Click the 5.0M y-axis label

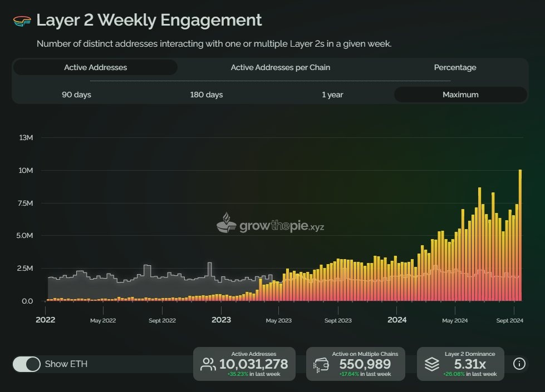click(x=24, y=235)
